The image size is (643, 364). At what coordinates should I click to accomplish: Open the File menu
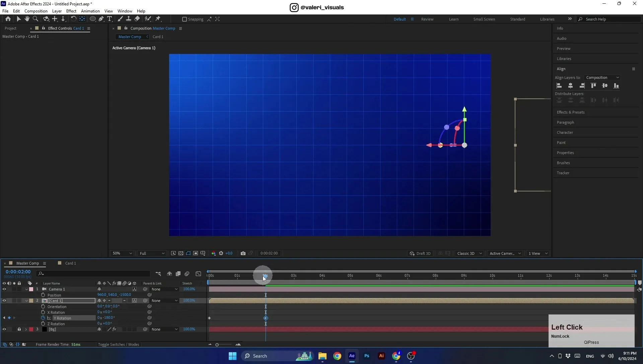pyautogui.click(x=5, y=11)
